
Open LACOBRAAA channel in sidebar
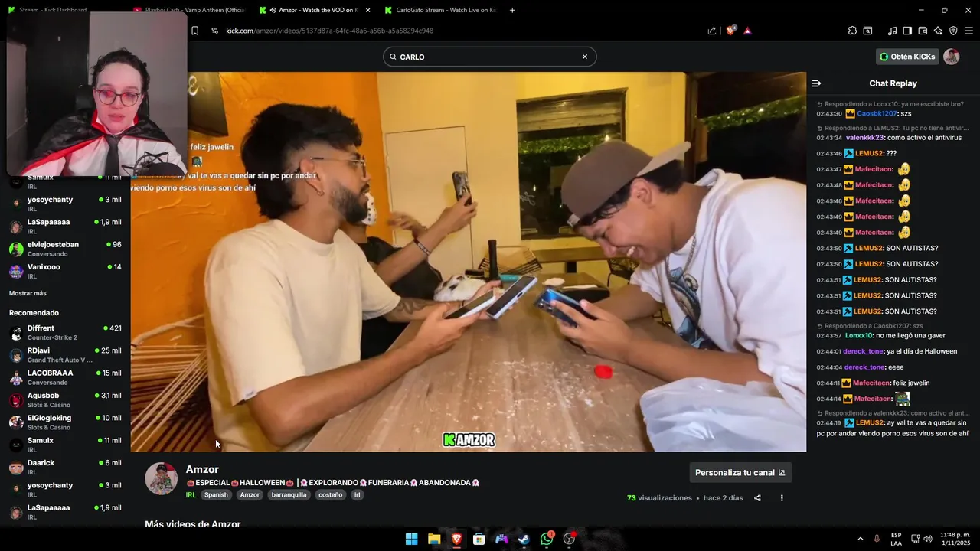pyautogui.click(x=65, y=377)
